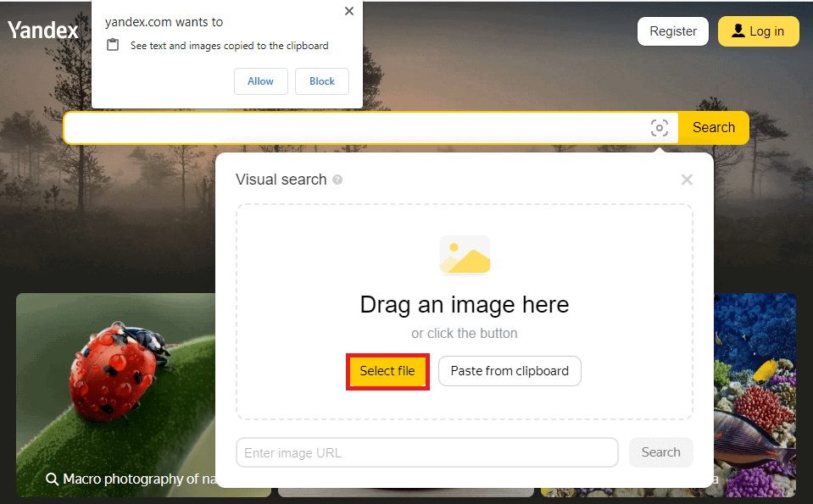Screen dimensions: 813x504
Task: Open visual search with the camera icon
Action: coord(660,127)
